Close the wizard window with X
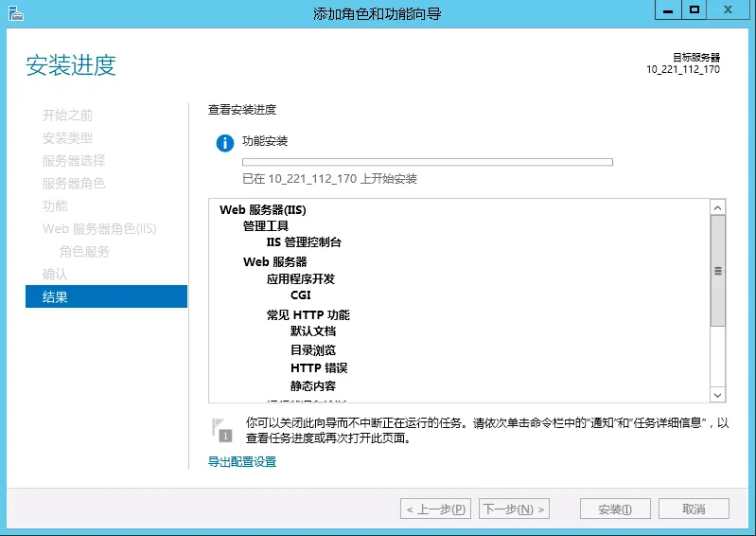The image size is (756, 536). tap(728, 10)
